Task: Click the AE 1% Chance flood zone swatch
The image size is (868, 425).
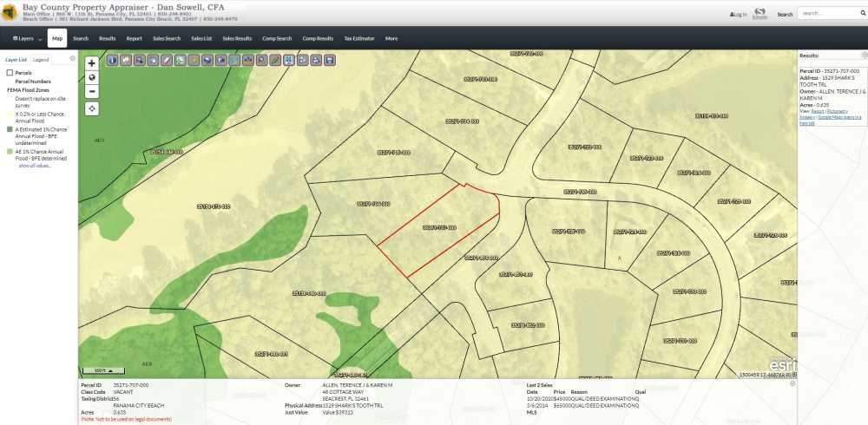Action: pyautogui.click(x=10, y=151)
